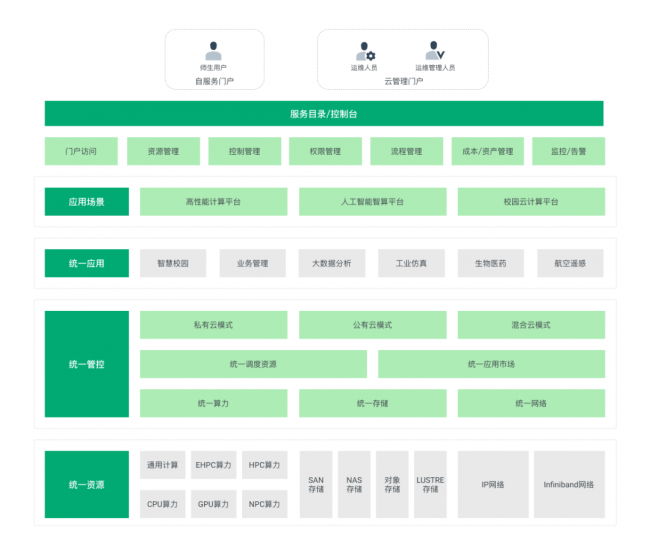The image size is (650, 545).
Task: Select the EHPC算力 box
Action: coord(213,465)
